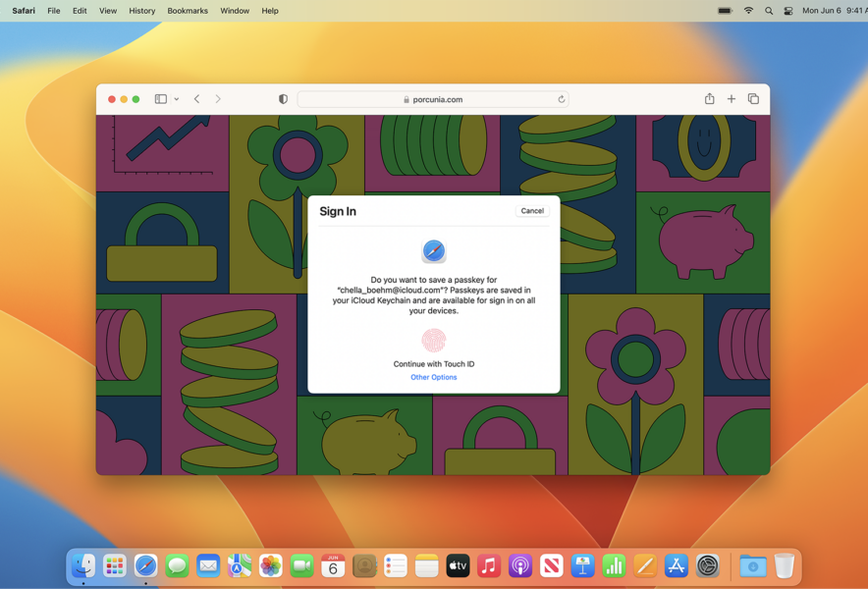Open the Help menu

click(270, 11)
